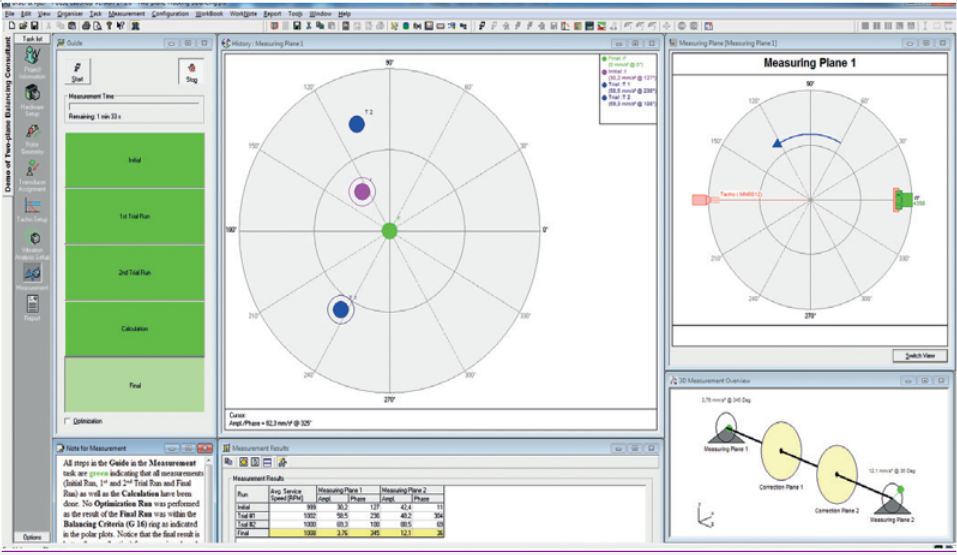The width and height of the screenshot is (957, 555).
Task: Enable the Optimization checkbox
Action: [x=68, y=421]
